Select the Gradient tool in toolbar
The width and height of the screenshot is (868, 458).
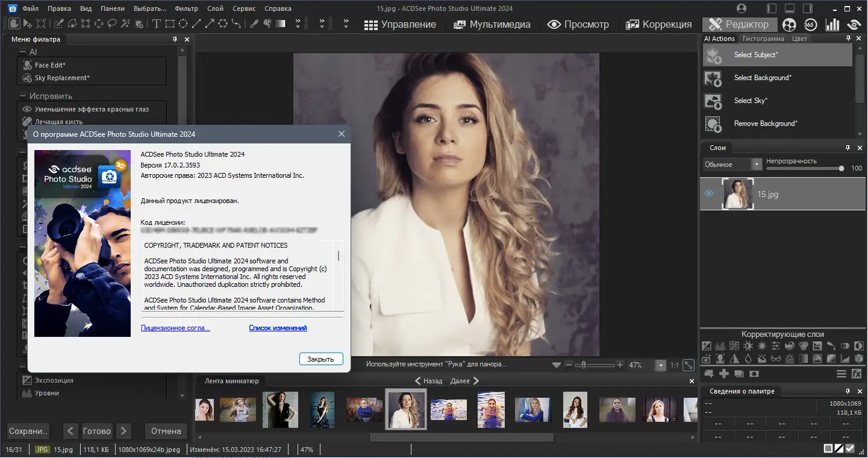click(x=281, y=24)
